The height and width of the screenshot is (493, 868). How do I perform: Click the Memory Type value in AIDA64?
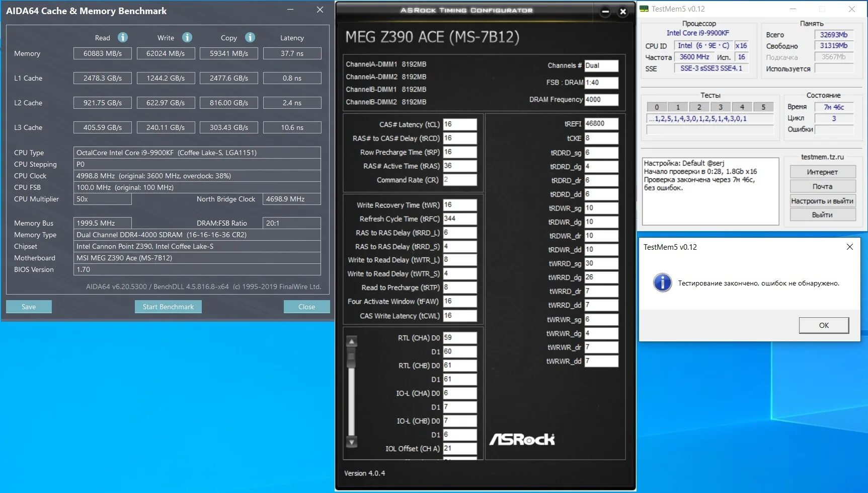197,235
